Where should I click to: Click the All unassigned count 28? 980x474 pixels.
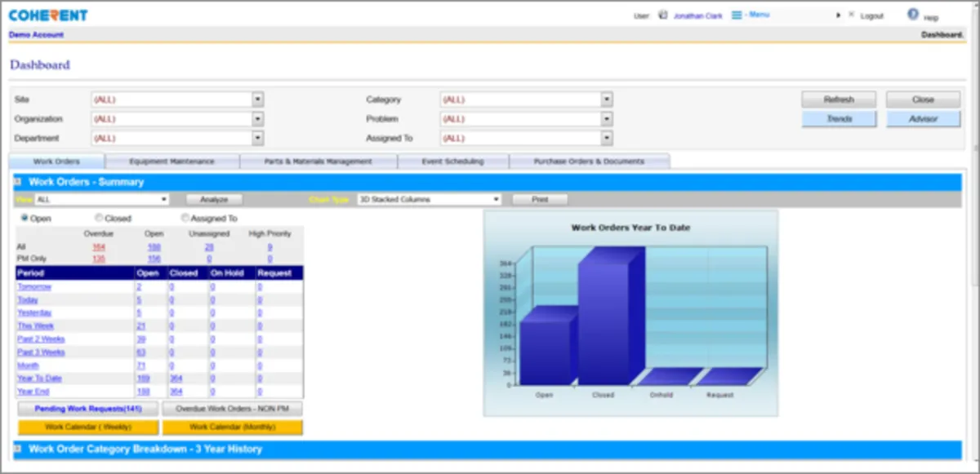point(209,246)
